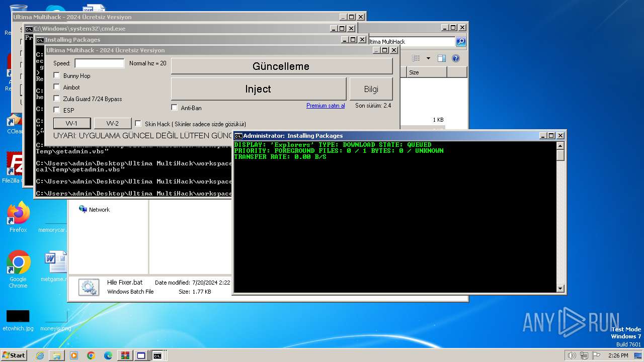Open the FileZilla desktop shortcut
This screenshot has height=362, width=644.
click(x=14, y=168)
